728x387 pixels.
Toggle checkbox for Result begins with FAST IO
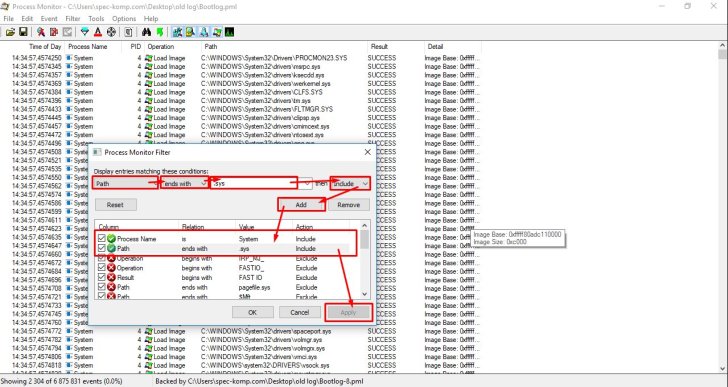click(102, 277)
